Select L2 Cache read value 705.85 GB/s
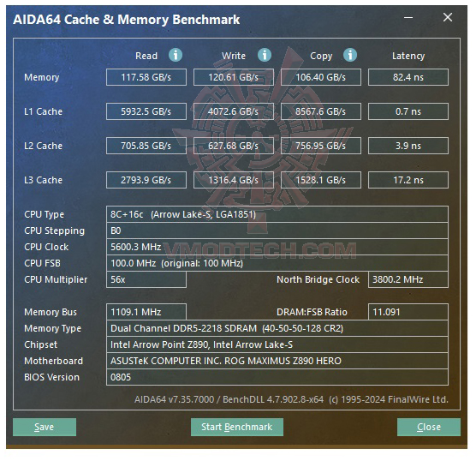The height and width of the screenshot is (461, 476). (146, 146)
